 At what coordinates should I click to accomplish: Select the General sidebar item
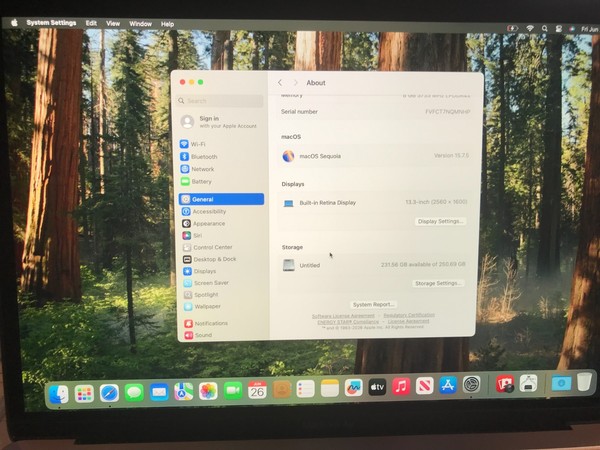[x=221, y=199]
